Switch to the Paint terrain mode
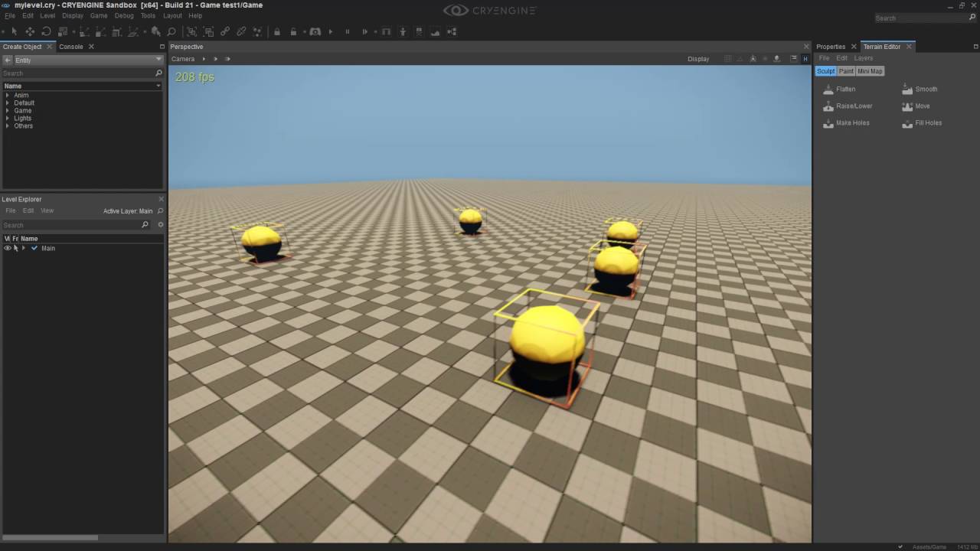The height and width of the screenshot is (551, 980). coord(846,71)
